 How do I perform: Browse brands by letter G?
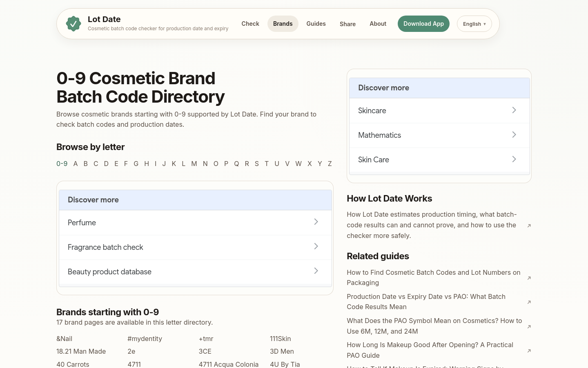tap(136, 164)
